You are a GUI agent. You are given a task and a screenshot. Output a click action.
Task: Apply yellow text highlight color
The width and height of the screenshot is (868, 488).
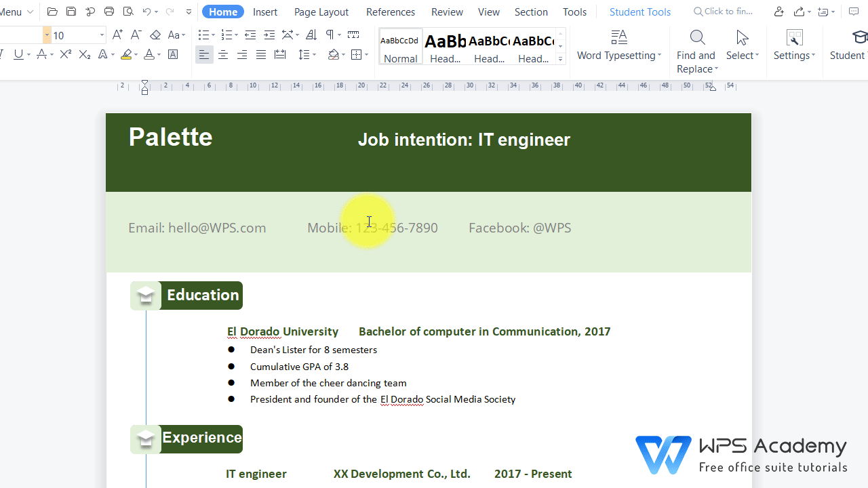click(x=126, y=55)
